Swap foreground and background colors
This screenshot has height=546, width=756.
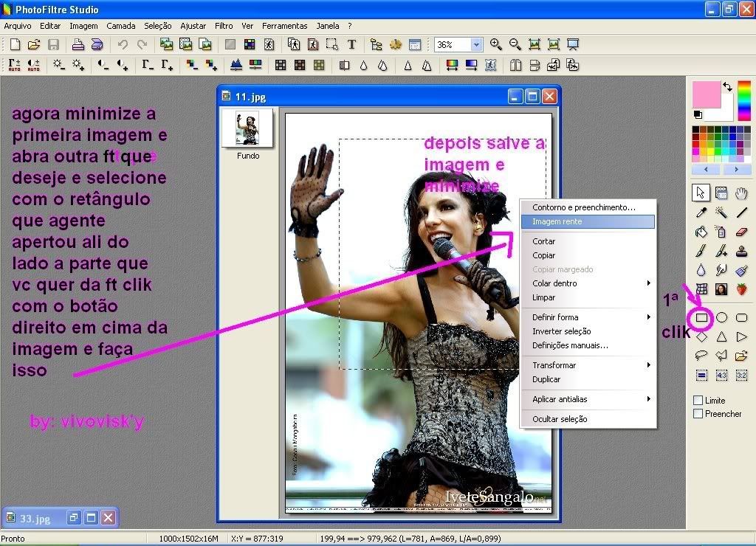coord(728,87)
